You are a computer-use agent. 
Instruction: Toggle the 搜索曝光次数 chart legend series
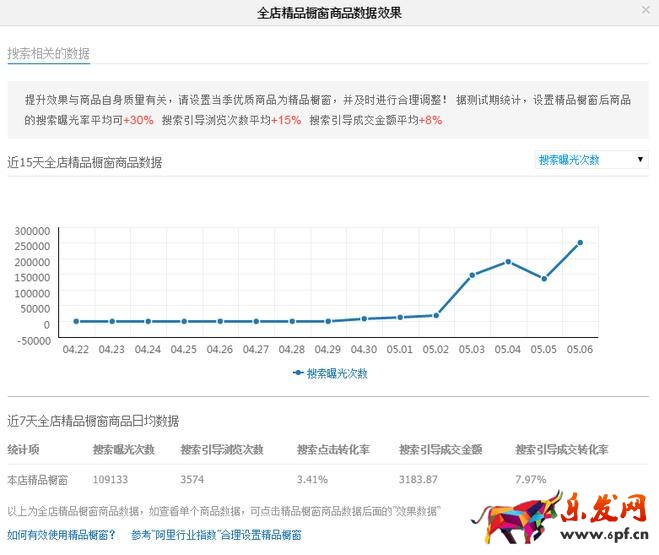(x=330, y=373)
